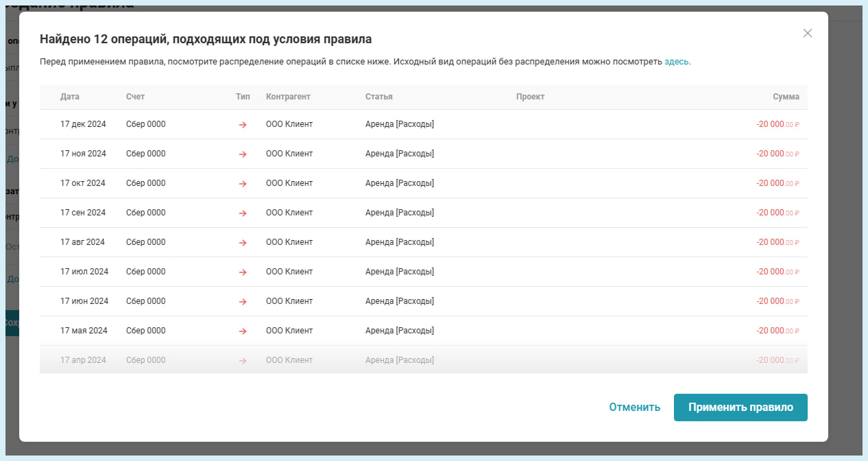Click the Контрагент column header
Image resolution: width=868 pixels, height=461 pixels.
pos(288,97)
